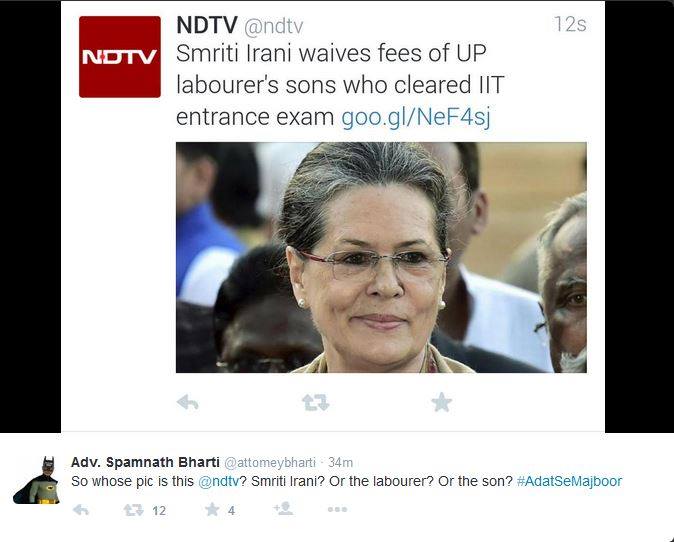Favorite Spamnath Bharti's tweet with star
This screenshot has width=674, height=542.
coord(212,510)
